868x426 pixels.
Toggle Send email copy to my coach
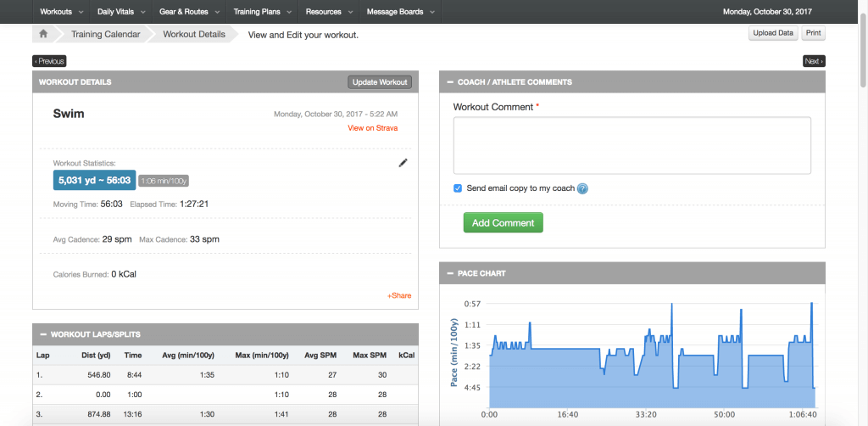458,188
